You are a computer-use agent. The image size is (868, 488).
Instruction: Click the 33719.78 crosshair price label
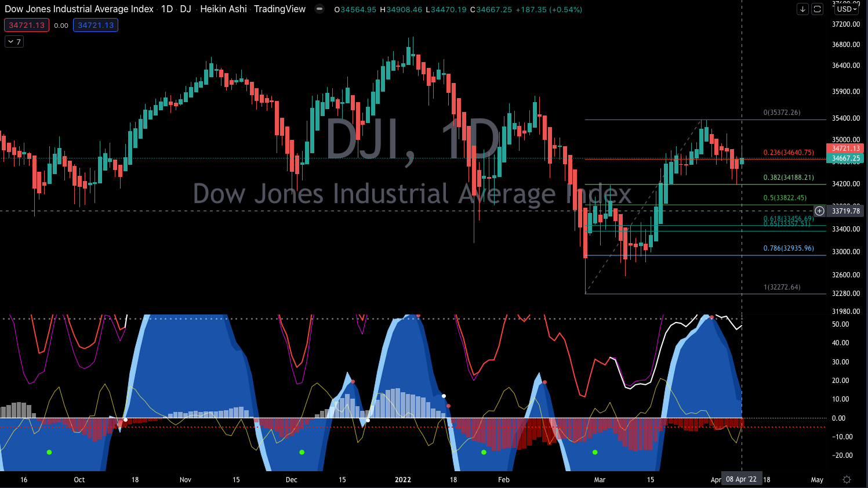845,211
